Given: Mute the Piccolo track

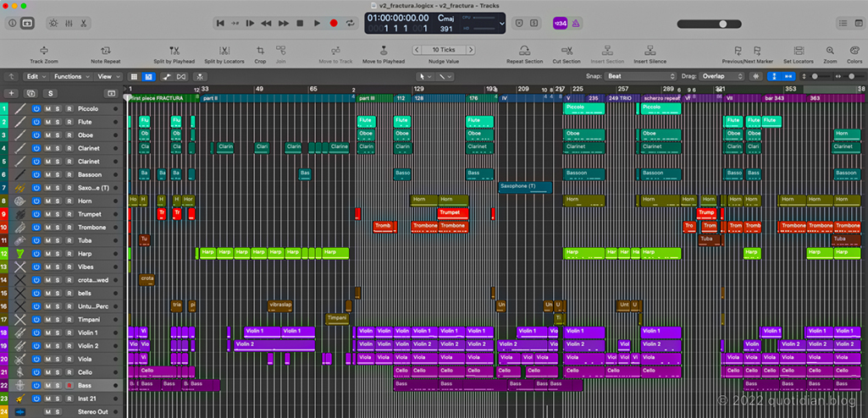Looking at the screenshot, I should click(x=47, y=109).
